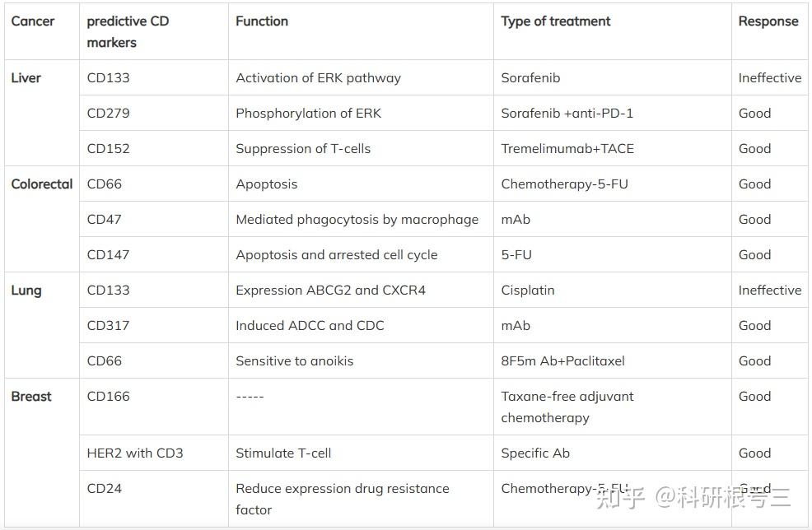Image resolution: width=812 pixels, height=530 pixels.
Task: Click the "HER2 with CD3" marker cell
Action: 135,453
